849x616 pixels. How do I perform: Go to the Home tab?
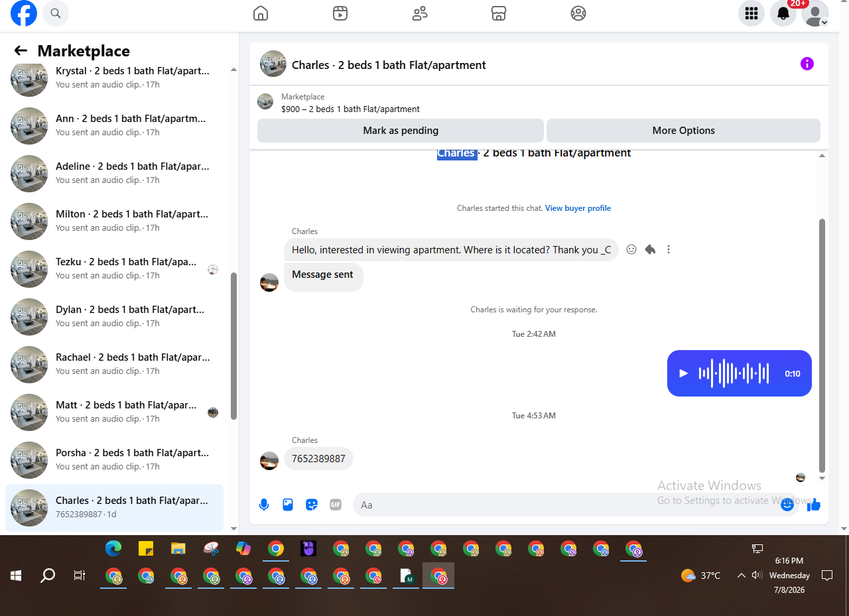click(x=261, y=13)
